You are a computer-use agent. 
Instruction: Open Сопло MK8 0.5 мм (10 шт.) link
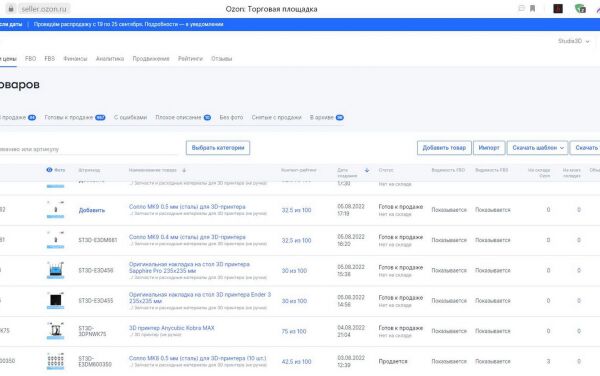[x=197, y=358]
